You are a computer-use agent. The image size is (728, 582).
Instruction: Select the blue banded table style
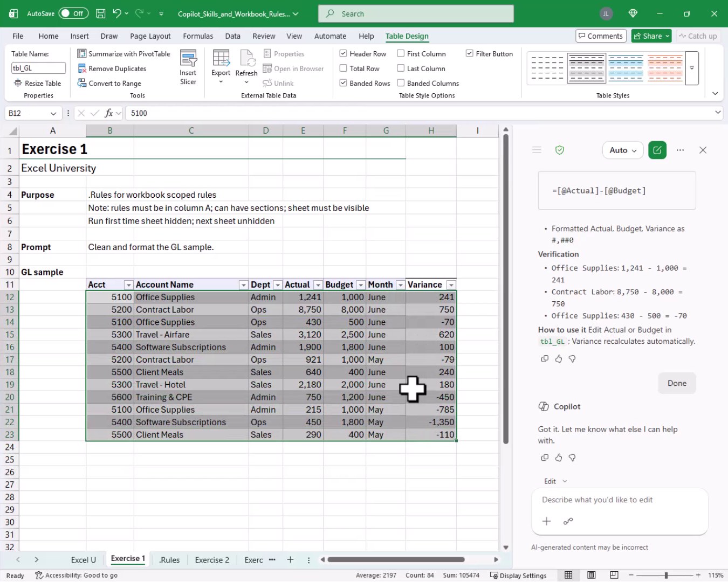626,68
